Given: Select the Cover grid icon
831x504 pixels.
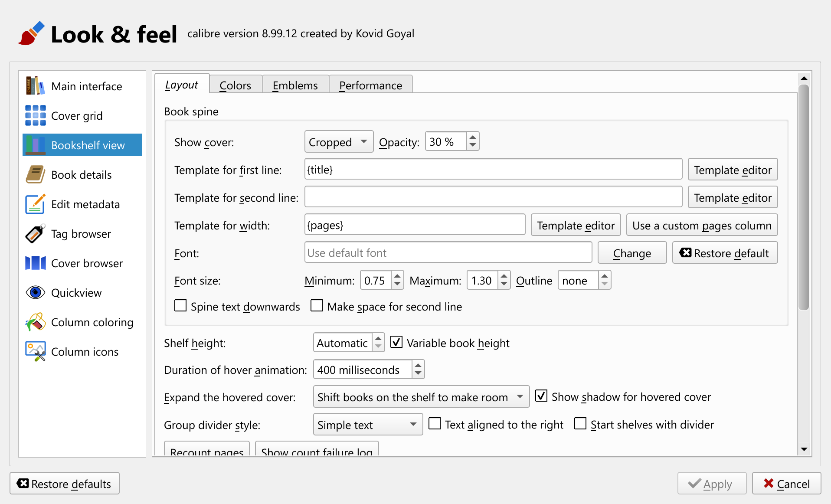Looking at the screenshot, I should pos(35,115).
